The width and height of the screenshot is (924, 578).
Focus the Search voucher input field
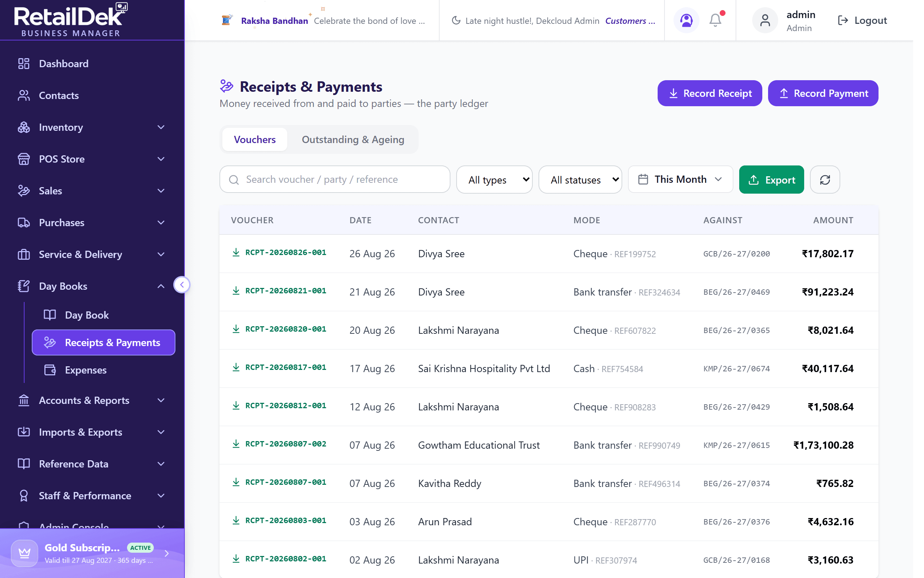click(335, 179)
